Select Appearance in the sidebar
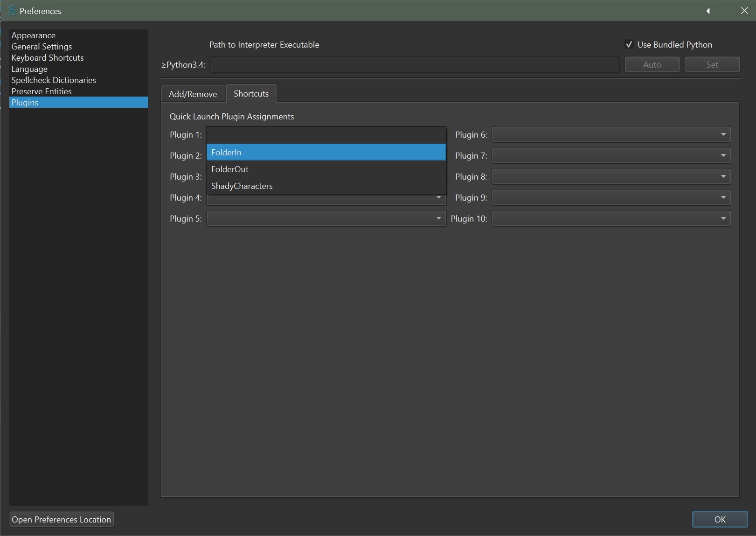The height and width of the screenshot is (536, 756). pyautogui.click(x=34, y=35)
